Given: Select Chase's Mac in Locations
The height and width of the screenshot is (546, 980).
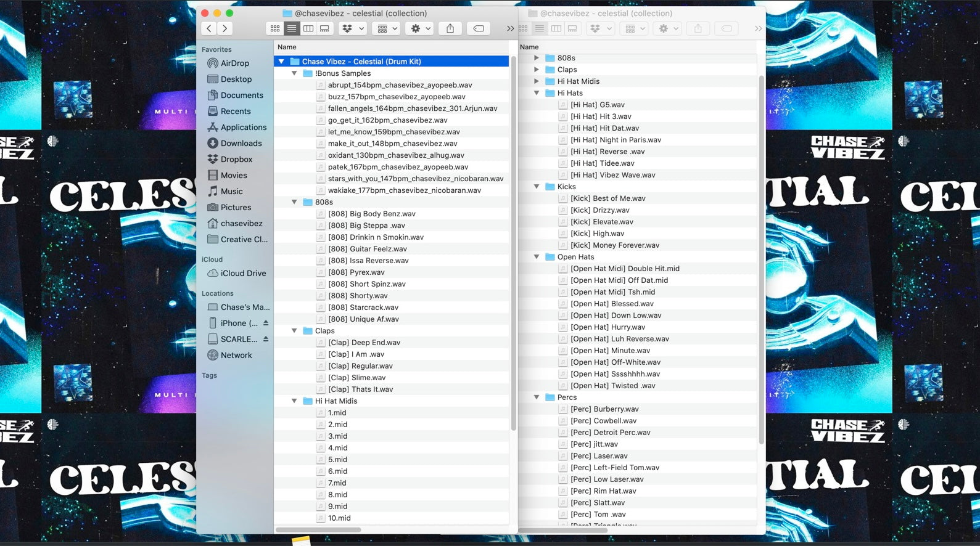Looking at the screenshot, I should (x=245, y=307).
